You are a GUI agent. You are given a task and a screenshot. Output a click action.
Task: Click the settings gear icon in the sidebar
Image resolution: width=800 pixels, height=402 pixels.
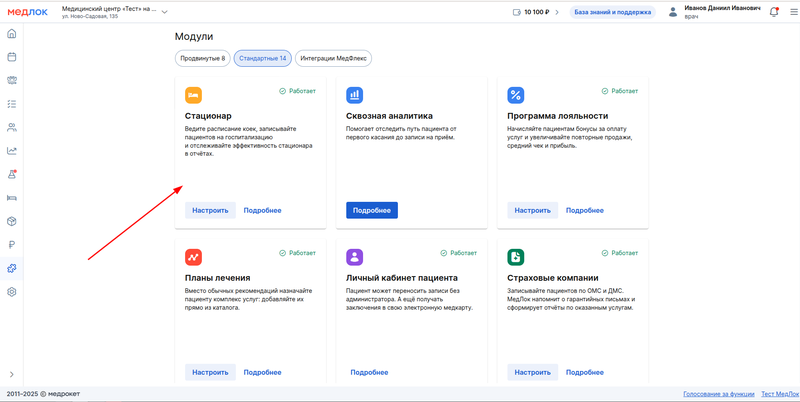pos(12,292)
